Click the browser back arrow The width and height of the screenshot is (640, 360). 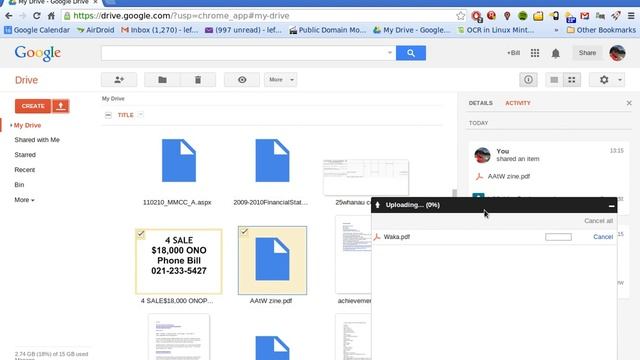click(9, 16)
